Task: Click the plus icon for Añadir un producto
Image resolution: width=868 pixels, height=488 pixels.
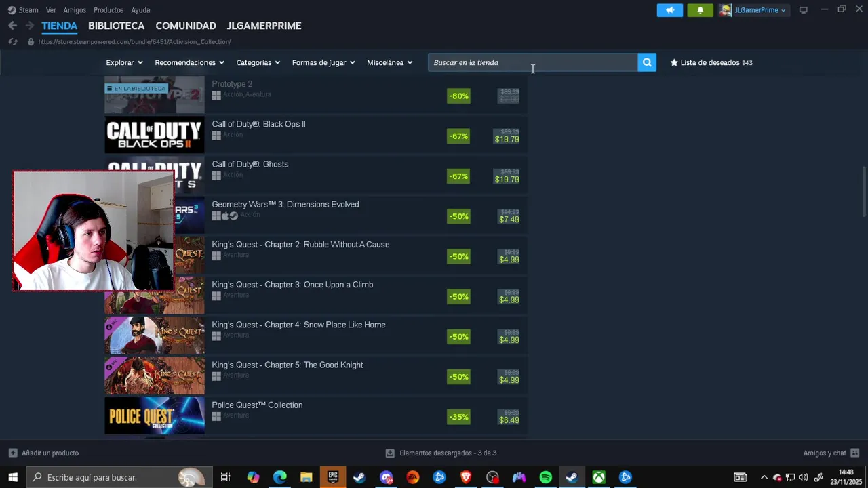Action: coord(13,453)
